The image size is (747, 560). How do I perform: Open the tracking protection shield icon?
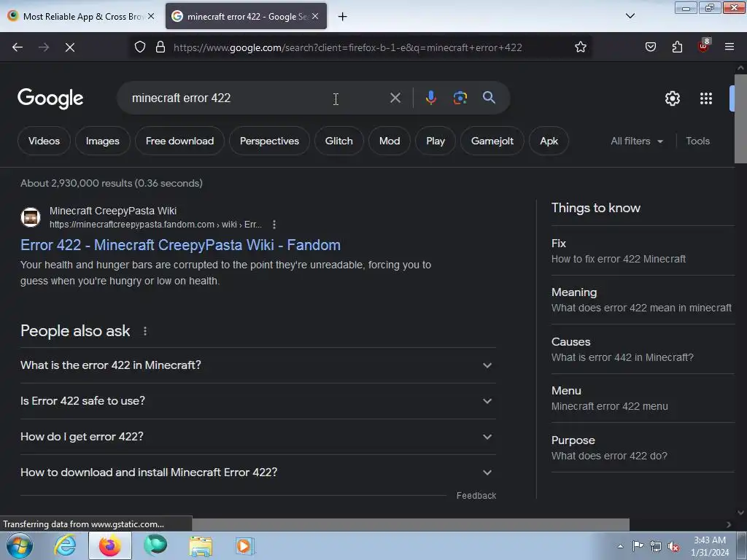click(139, 47)
